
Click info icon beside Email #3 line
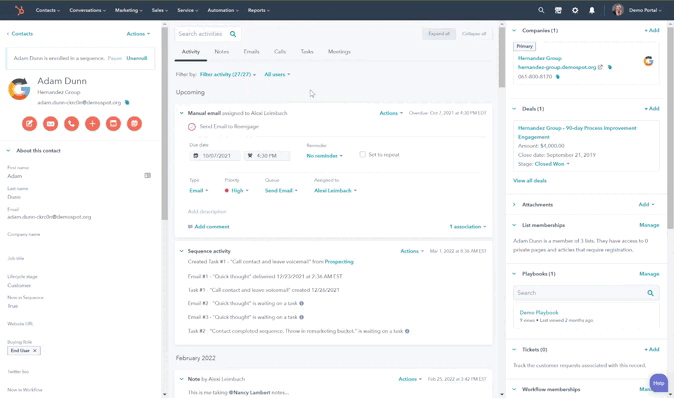coord(301,317)
